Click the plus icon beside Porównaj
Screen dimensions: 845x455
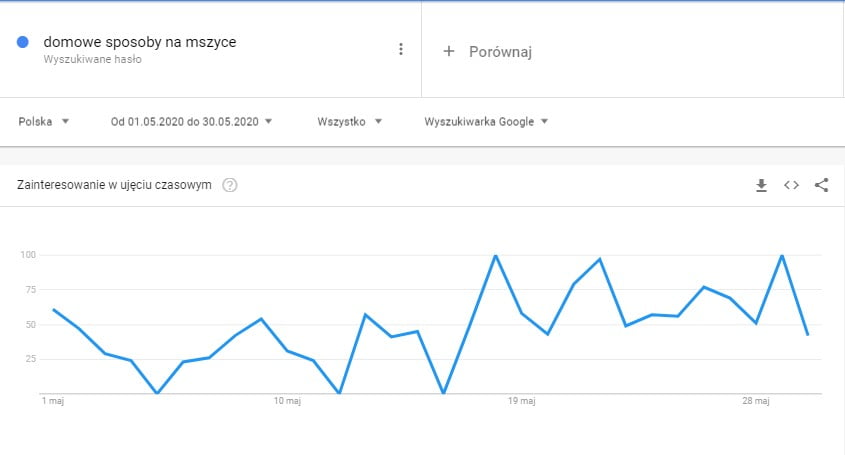[448, 51]
